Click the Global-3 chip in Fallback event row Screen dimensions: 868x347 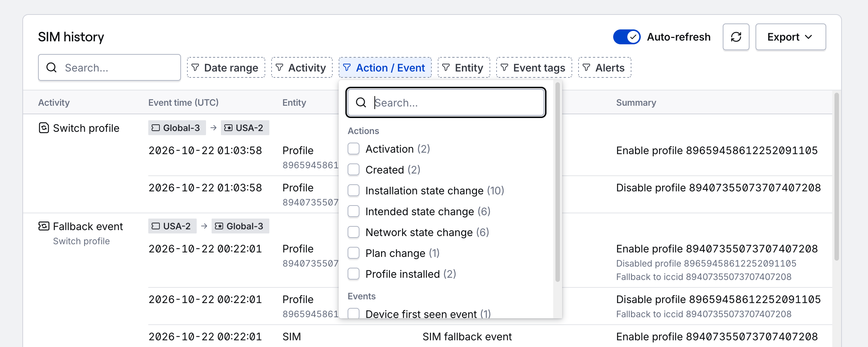coord(240,226)
